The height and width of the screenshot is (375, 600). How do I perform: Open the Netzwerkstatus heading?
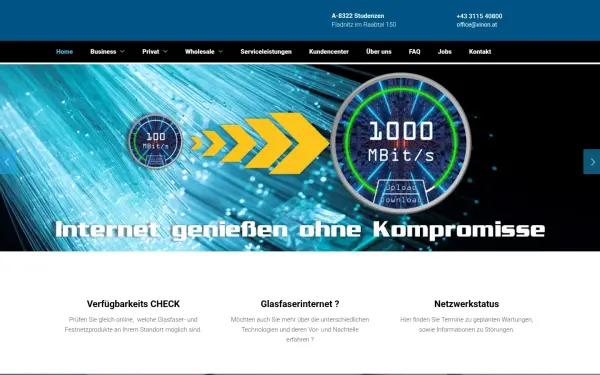click(x=466, y=304)
